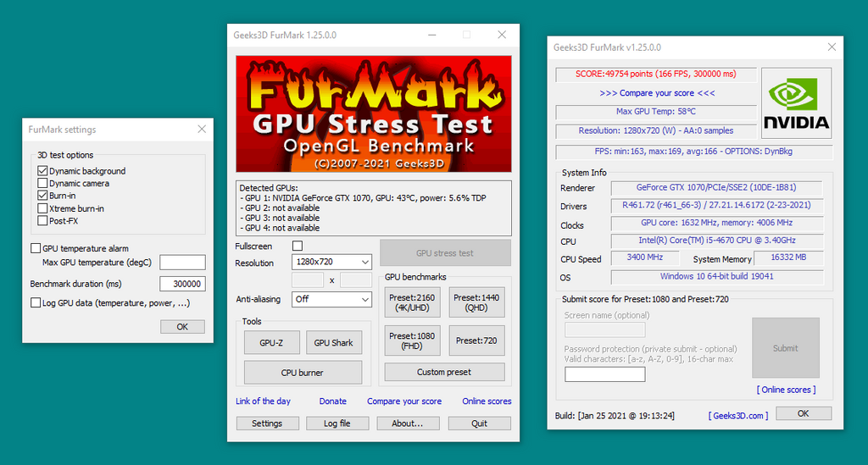Launch the GPU Shark tool

(334, 343)
